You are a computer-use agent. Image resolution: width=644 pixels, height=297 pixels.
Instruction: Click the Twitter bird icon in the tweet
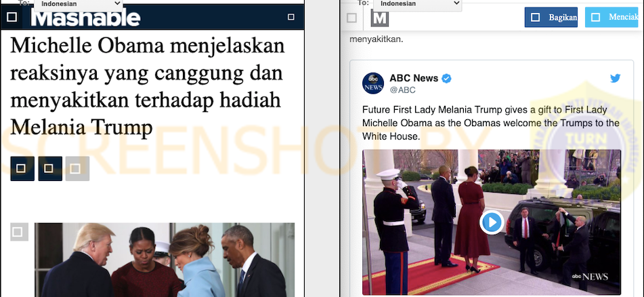[615, 78]
